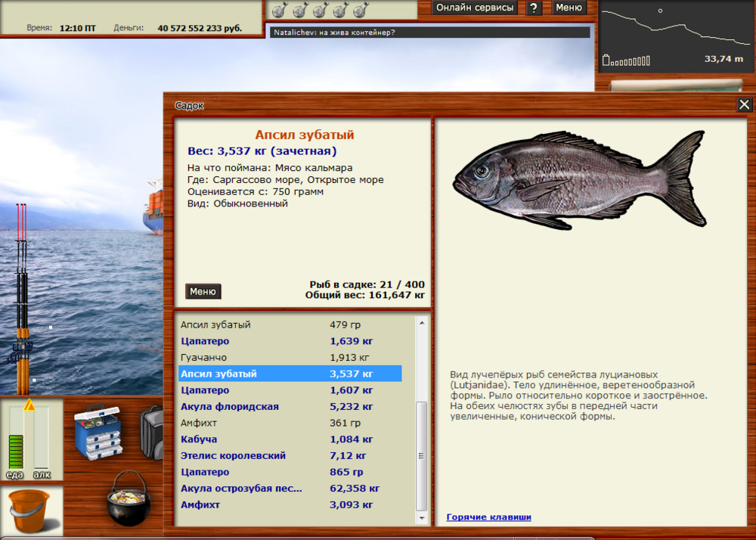Select the last potion flask icon
This screenshot has height=540, width=756.
coord(360,11)
